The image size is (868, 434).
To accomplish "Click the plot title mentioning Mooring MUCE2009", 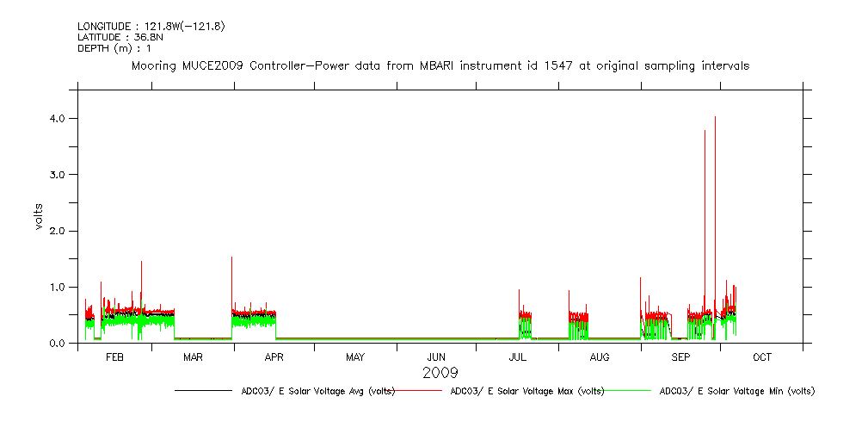I will pyautogui.click(x=440, y=65).
